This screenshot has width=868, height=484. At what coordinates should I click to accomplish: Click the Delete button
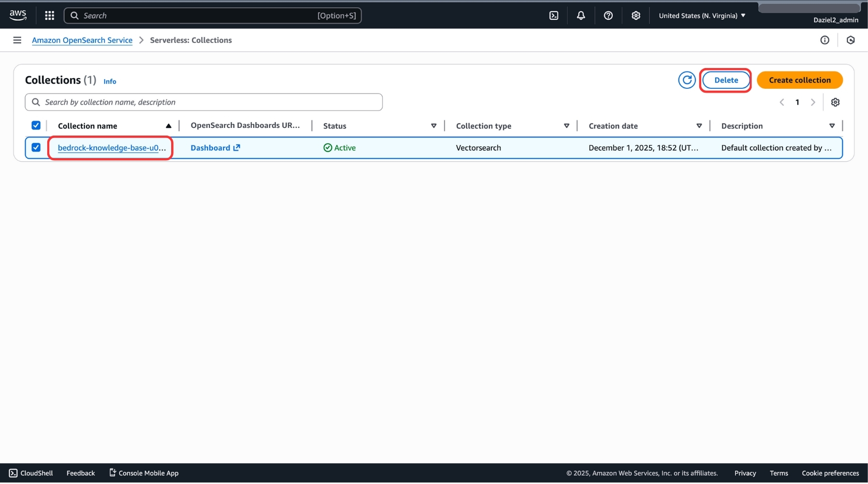(x=726, y=80)
